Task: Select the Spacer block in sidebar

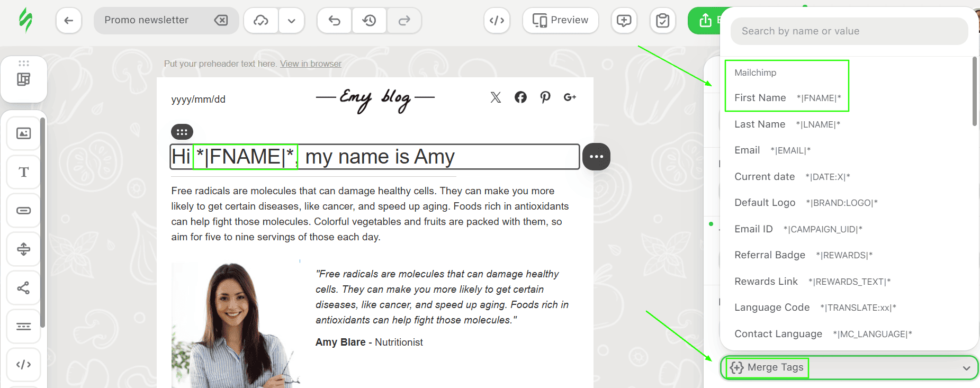Action: [x=24, y=249]
